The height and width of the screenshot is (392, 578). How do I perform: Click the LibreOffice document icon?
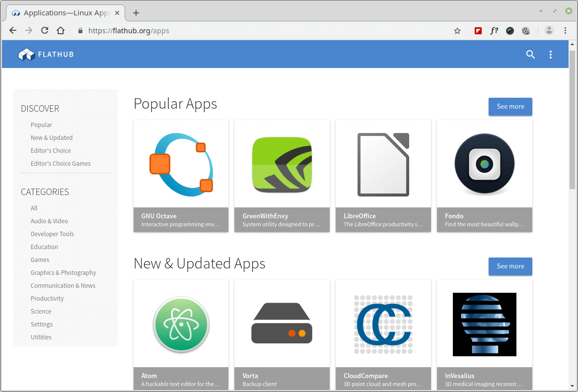(383, 164)
